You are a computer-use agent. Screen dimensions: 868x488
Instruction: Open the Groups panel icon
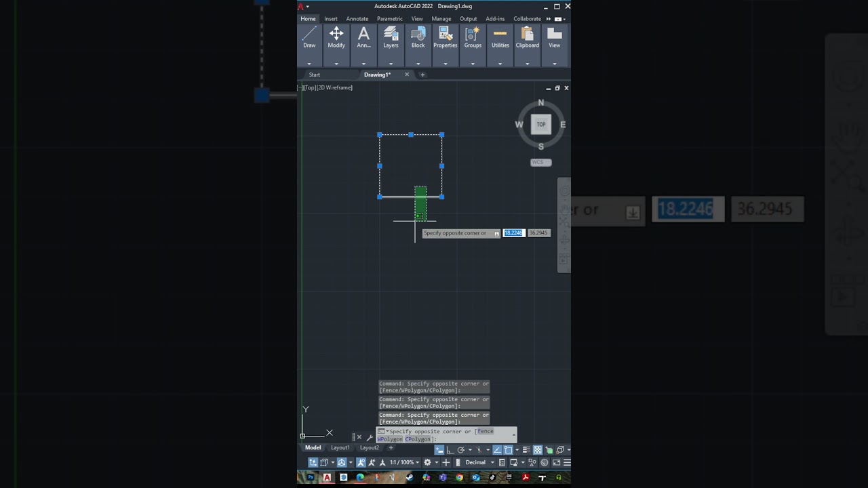click(x=473, y=34)
